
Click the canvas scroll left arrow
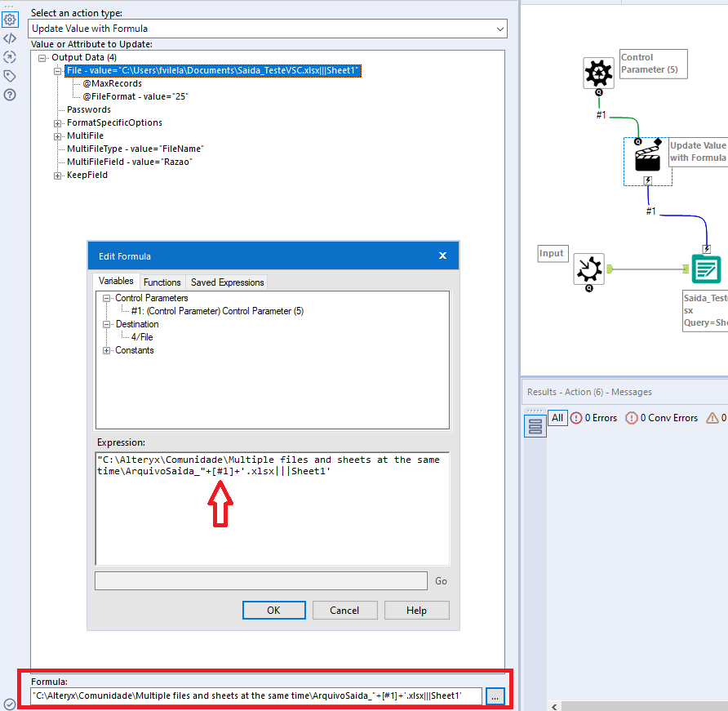coord(554,707)
